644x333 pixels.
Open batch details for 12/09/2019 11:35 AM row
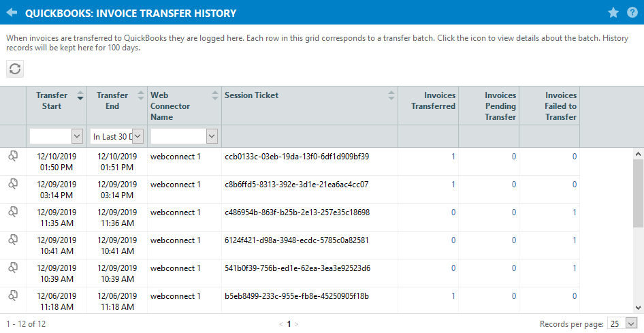click(x=13, y=212)
